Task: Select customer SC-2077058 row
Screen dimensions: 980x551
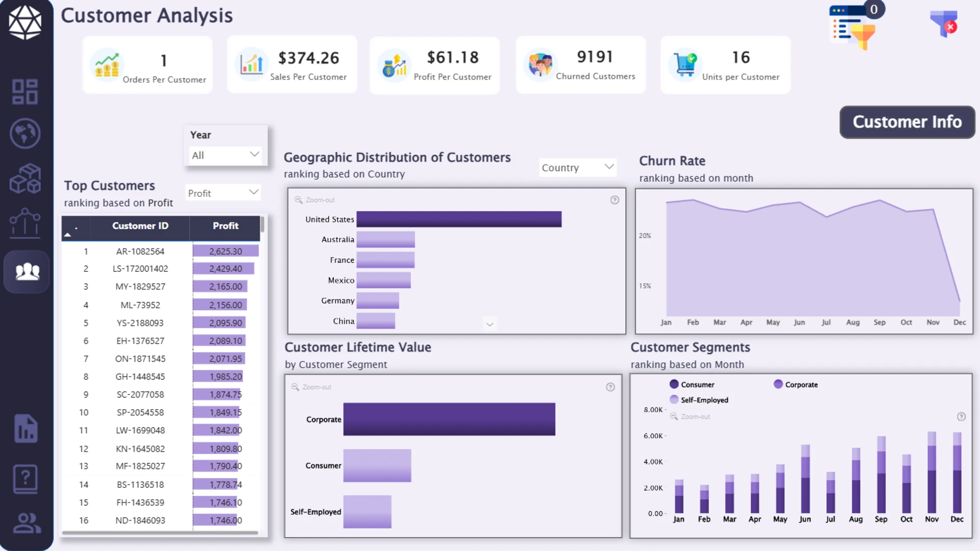Action: pyautogui.click(x=161, y=394)
